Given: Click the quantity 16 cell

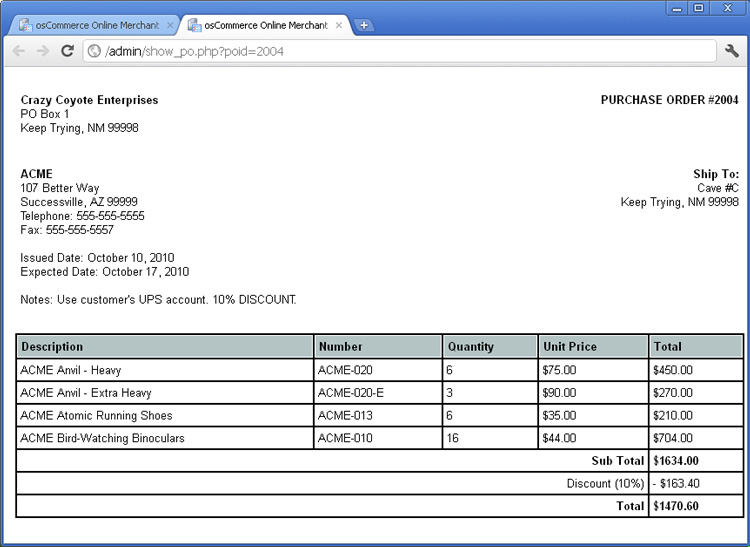Looking at the screenshot, I should click(490, 438).
